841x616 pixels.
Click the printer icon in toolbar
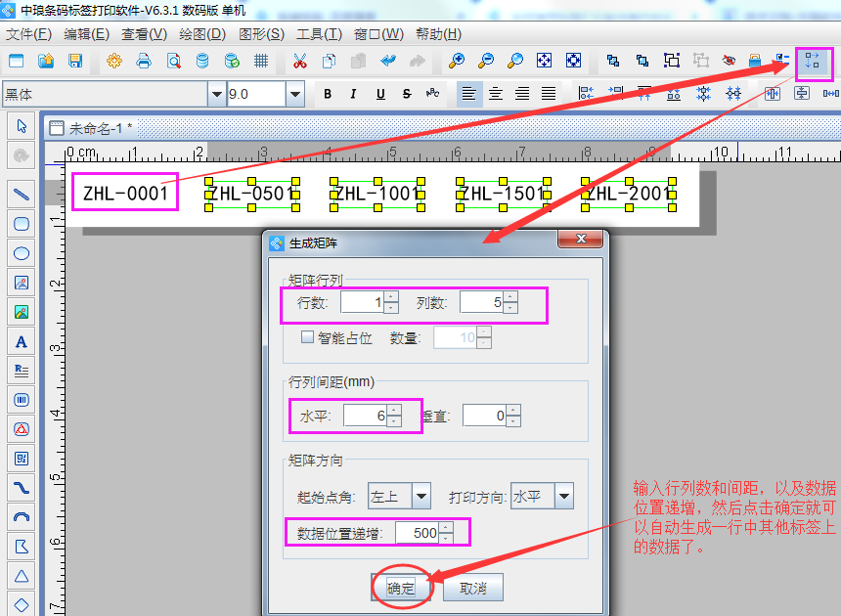[x=144, y=61]
